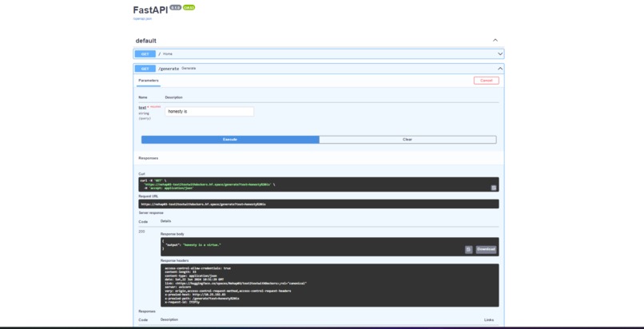Screen dimensions: 644x329
Task: Select the GET badge of Home endpoint
Action: pos(145,54)
